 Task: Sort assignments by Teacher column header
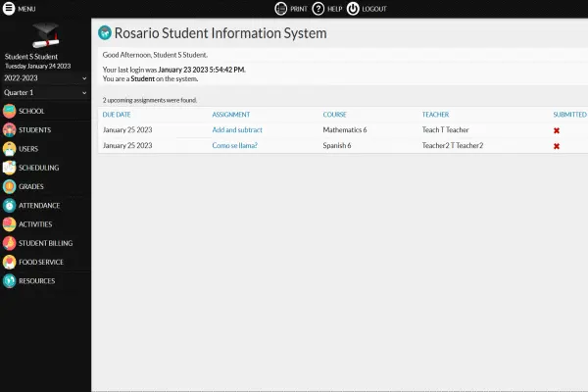click(x=435, y=114)
